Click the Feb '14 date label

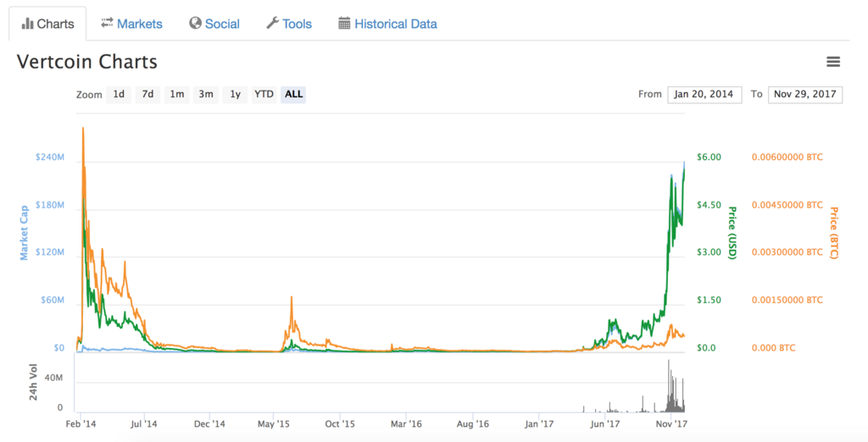tap(81, 424)
